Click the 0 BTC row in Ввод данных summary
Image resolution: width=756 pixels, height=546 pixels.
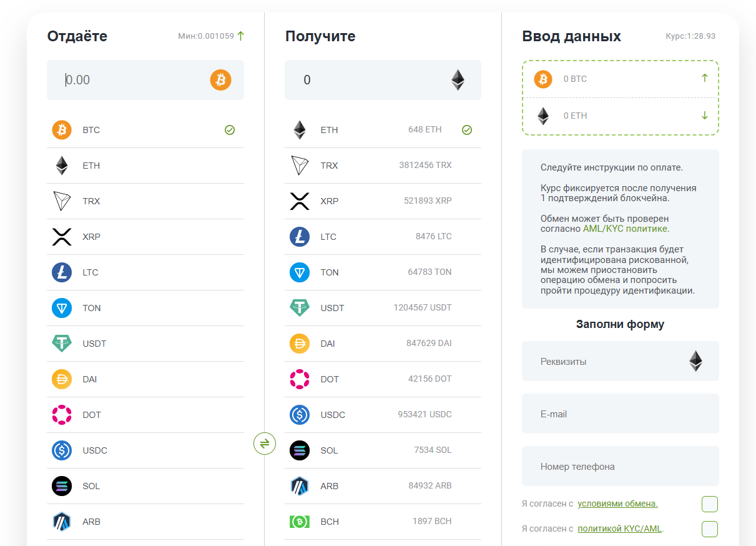pos(621,79)
